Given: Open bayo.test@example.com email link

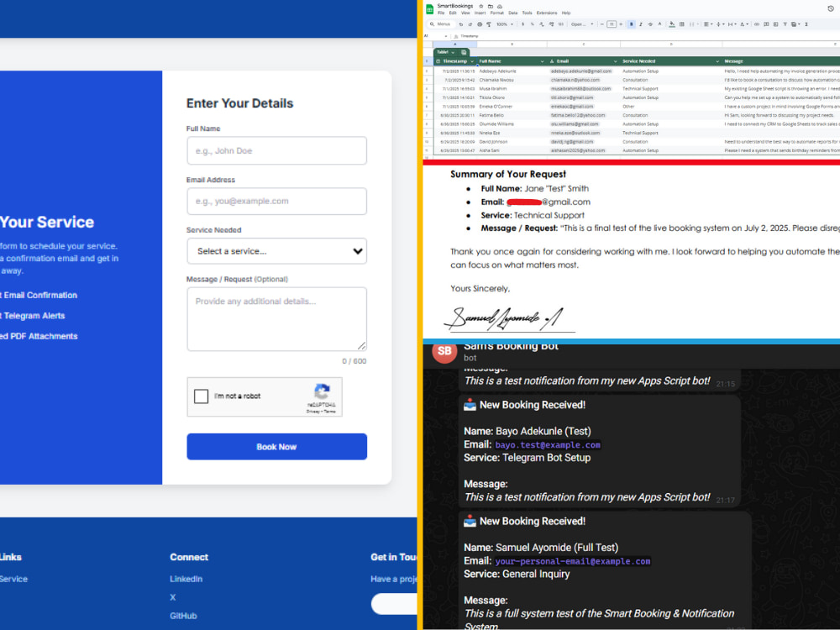Looking at the screenshot, I should 548,444.
